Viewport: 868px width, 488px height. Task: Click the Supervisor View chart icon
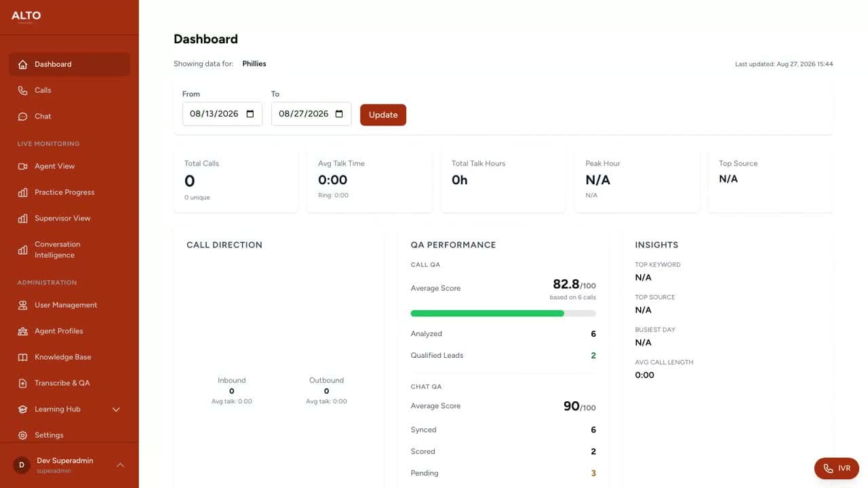click(22, 218)
